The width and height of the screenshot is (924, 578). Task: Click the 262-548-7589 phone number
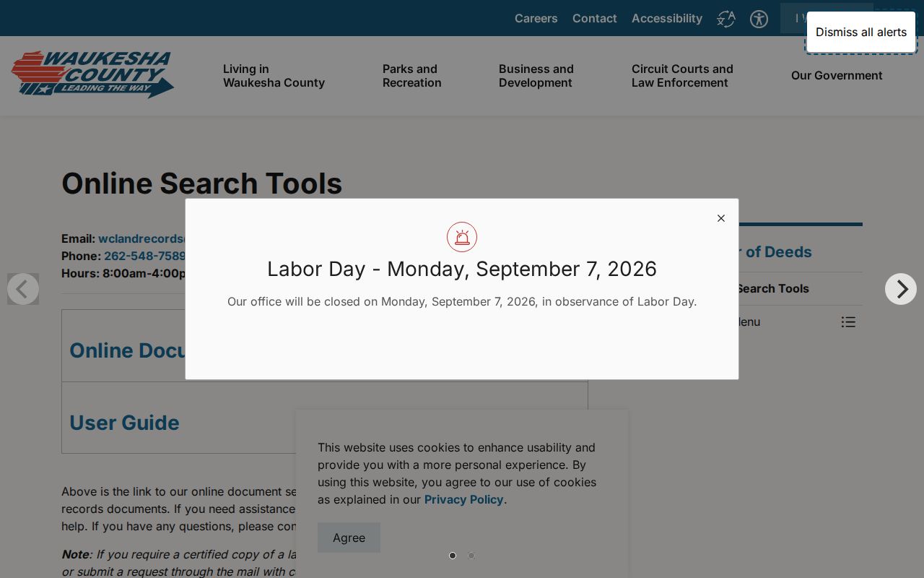click(x=145, y=256)
